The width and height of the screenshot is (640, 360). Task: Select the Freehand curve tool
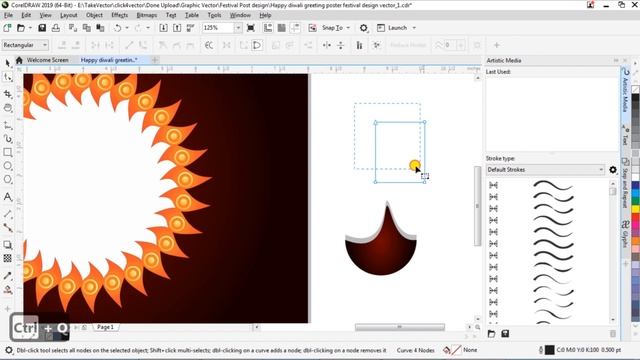(7, 125)
